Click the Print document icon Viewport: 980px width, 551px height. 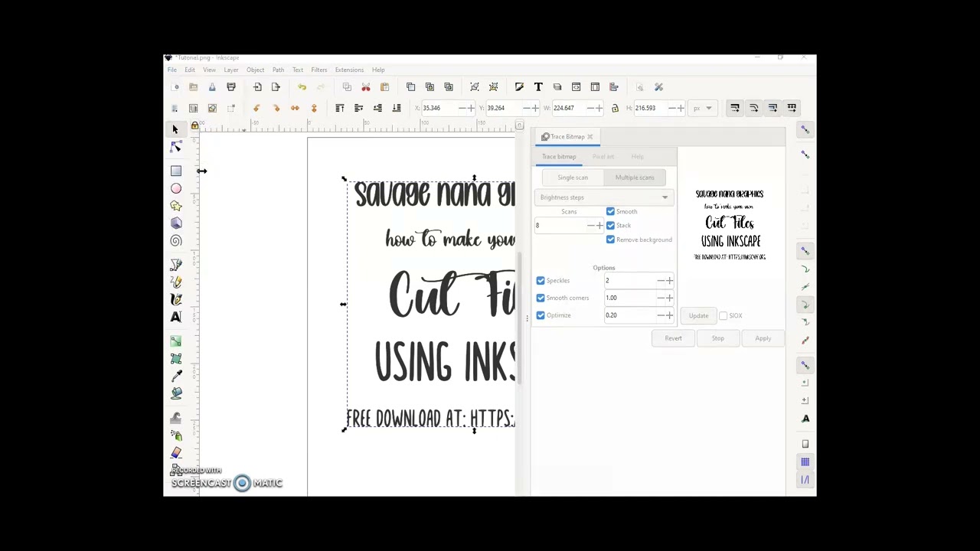click(x=231, y=87)
